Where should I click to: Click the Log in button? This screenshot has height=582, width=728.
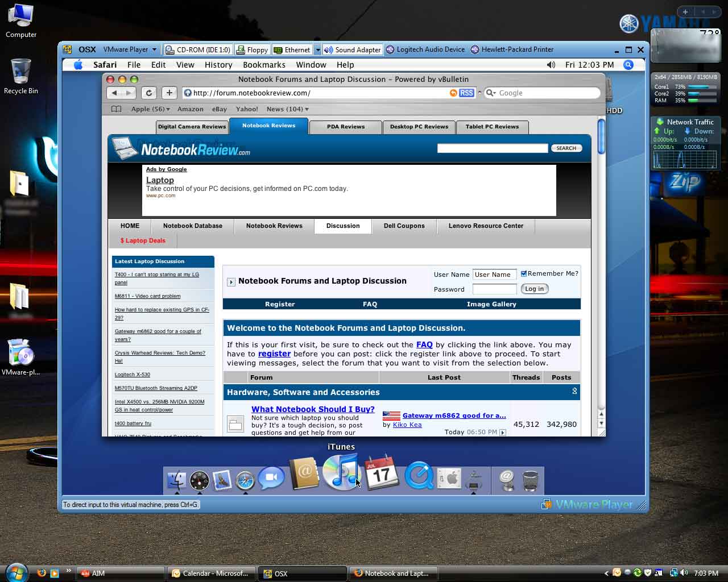(x=534, y=289)
